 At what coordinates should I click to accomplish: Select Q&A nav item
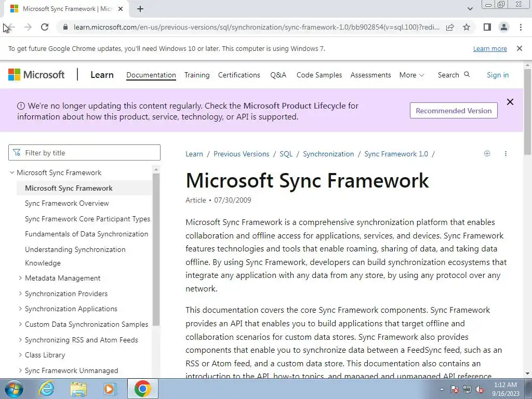[278, 75]
